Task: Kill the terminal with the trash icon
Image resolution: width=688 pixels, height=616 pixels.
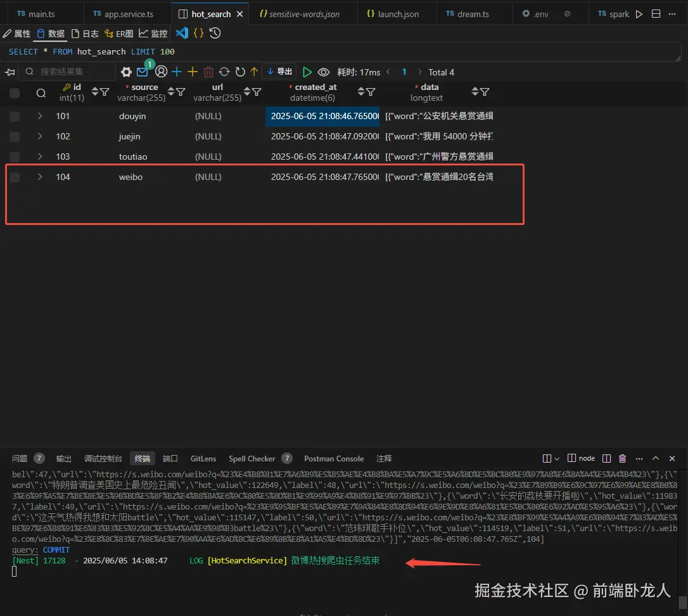Action: click(x=622, y=458)
